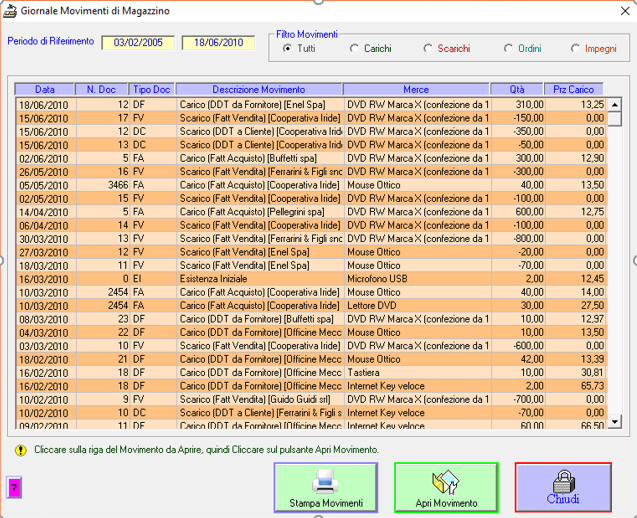Click the date cell 02/05/2010
This screenshot has width=637, height=518.
tap(46, 199)
